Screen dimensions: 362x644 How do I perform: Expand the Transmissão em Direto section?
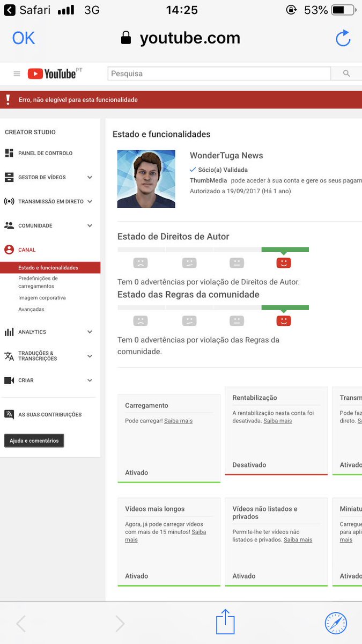click(90, 202)
